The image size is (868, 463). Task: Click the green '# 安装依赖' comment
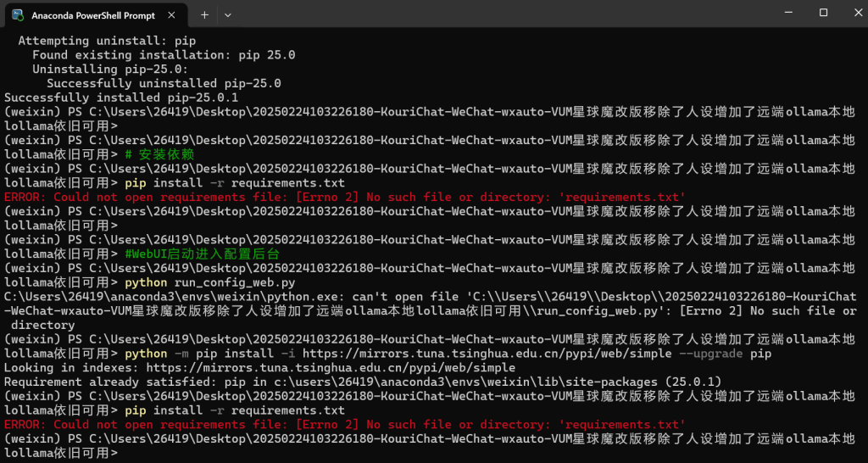[159, 154]
